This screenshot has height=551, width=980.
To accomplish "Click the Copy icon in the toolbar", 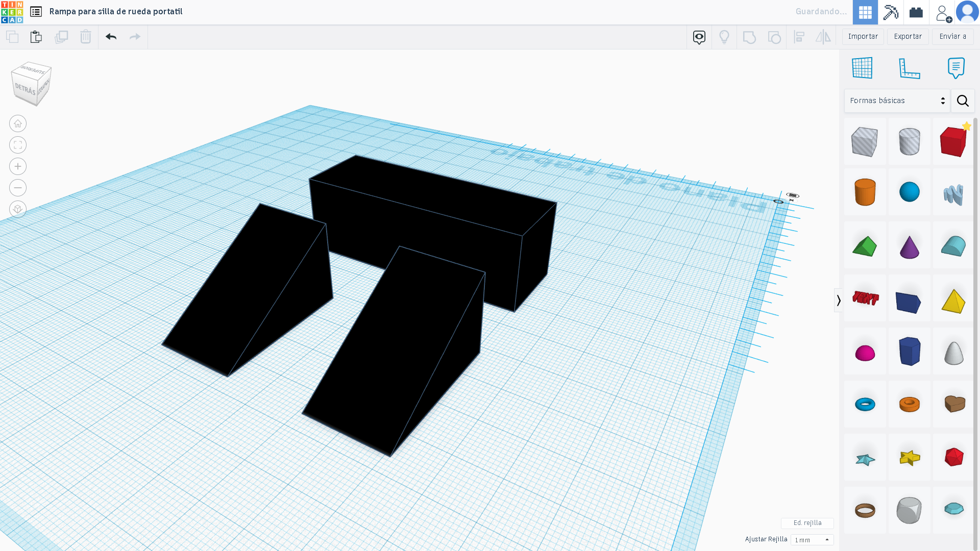I will pos(12,37).
